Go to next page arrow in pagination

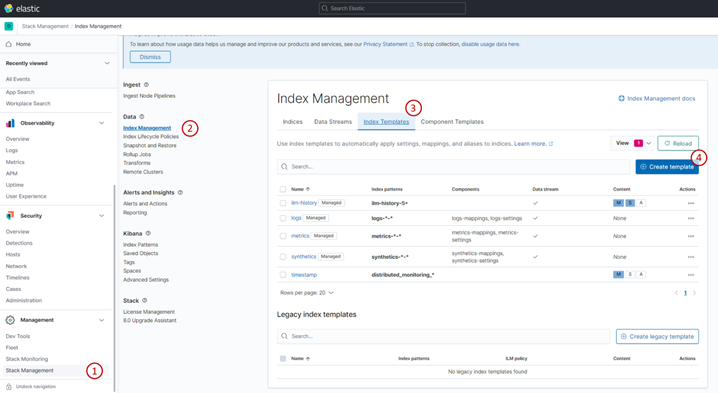click(694, 293)
